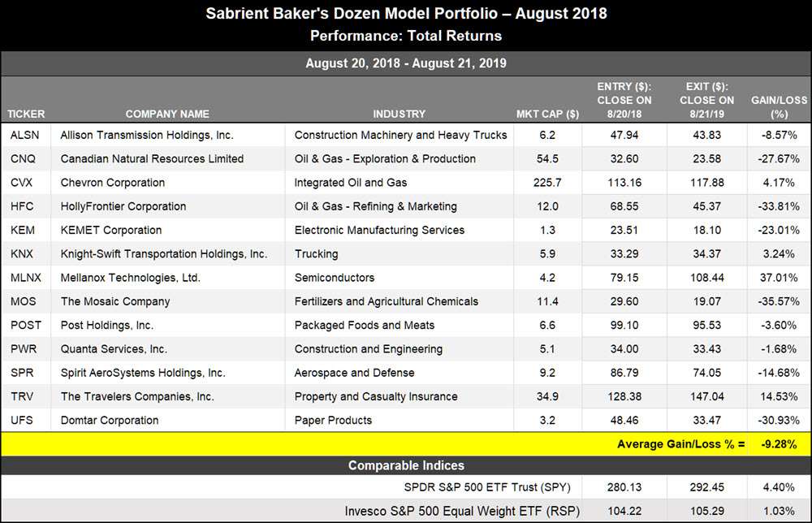Click the 108.44 exit price
This screenshot has width=812, height=523.
[707, 278]
